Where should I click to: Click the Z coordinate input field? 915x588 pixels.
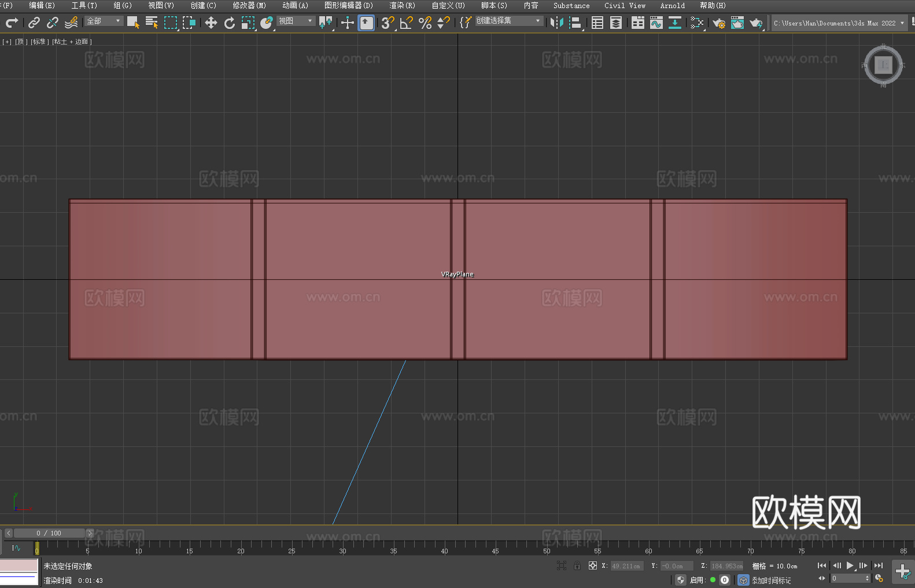[x=726, y=566]
